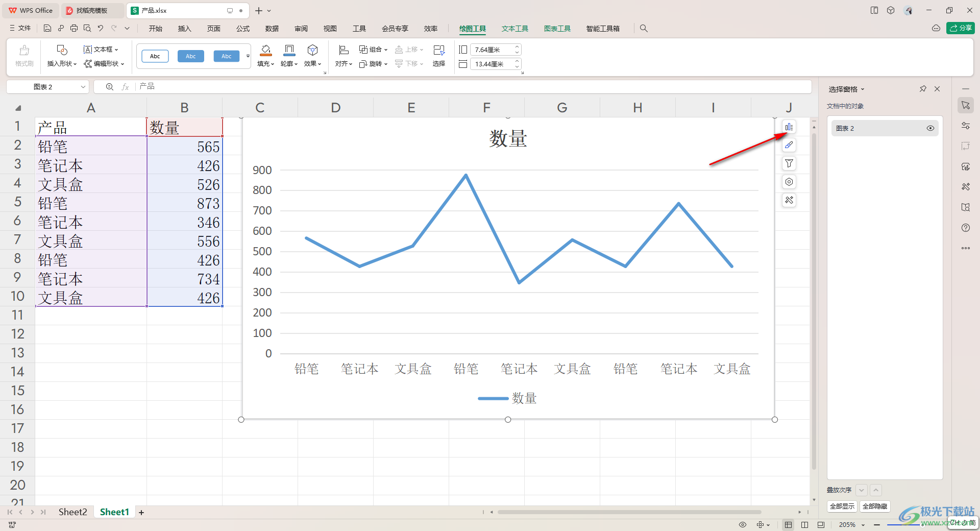Close the selection pane with X button

point(937,89)
